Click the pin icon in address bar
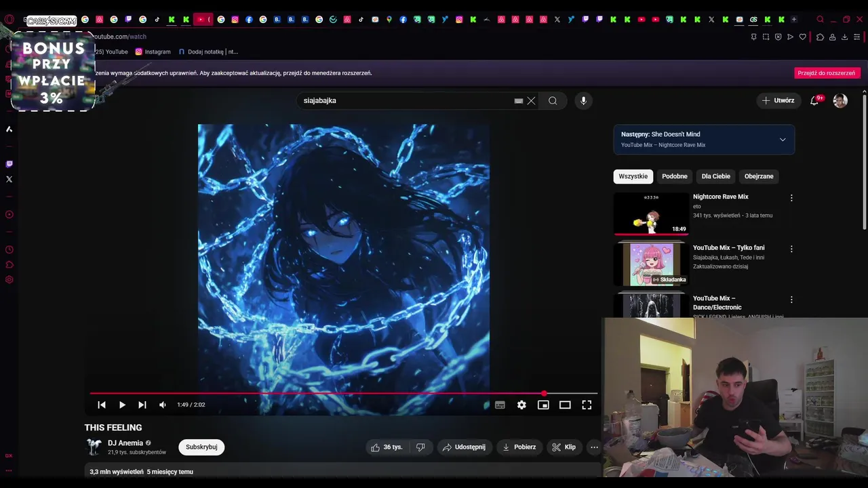The image size is (868, 488). click(753, 37)
